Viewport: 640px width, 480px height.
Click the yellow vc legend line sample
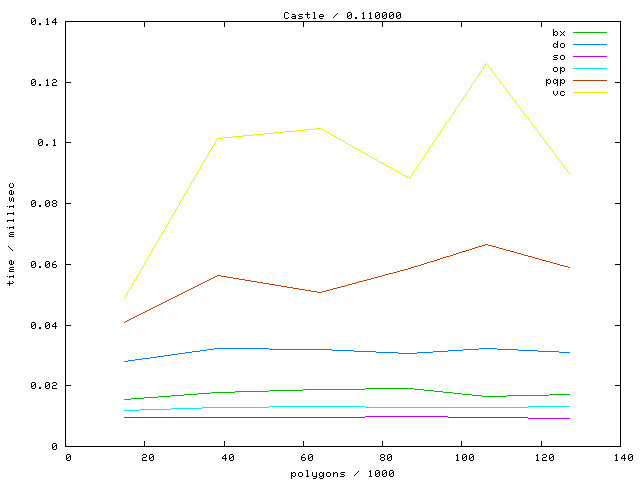590,93
